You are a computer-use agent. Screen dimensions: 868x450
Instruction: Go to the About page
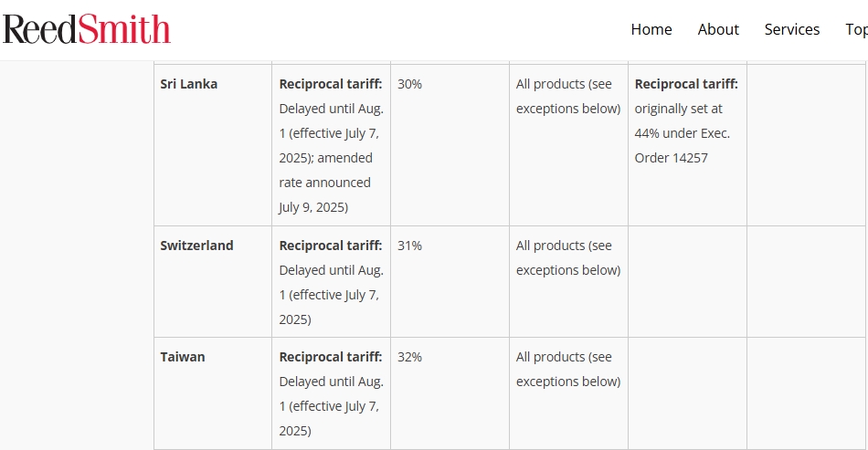coord(718,29)
